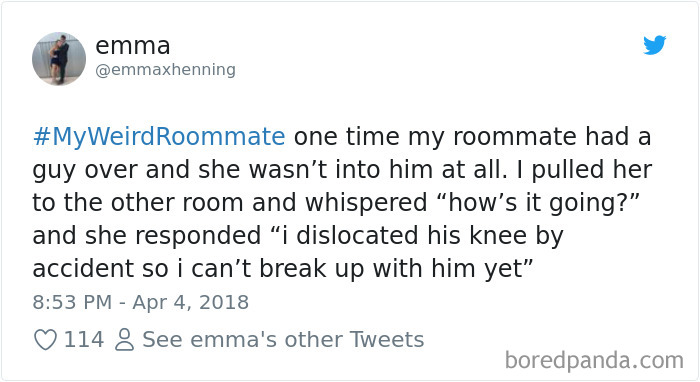700x382 pixels.
Task: Open emma's round profile avatar photo
Action: pos(59,58)
